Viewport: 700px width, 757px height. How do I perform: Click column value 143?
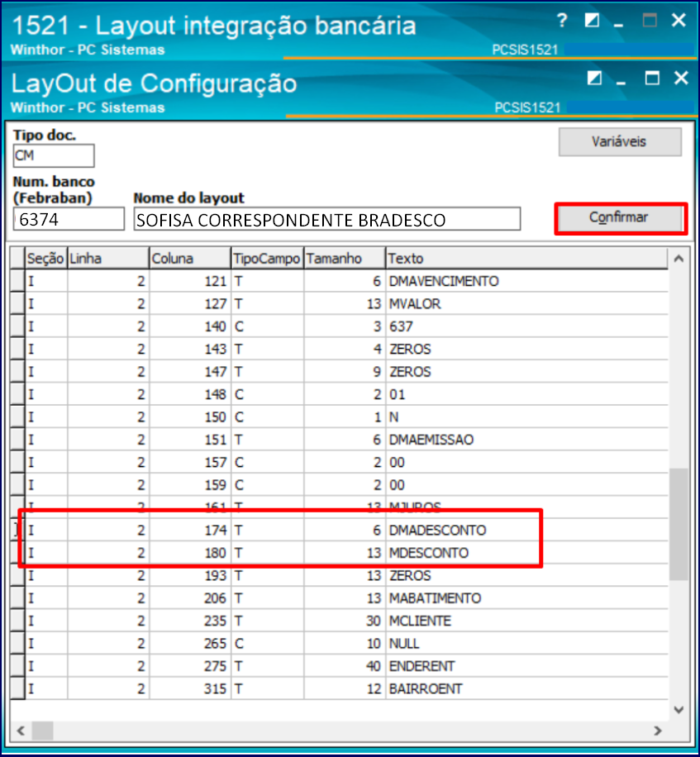(190, 349)
